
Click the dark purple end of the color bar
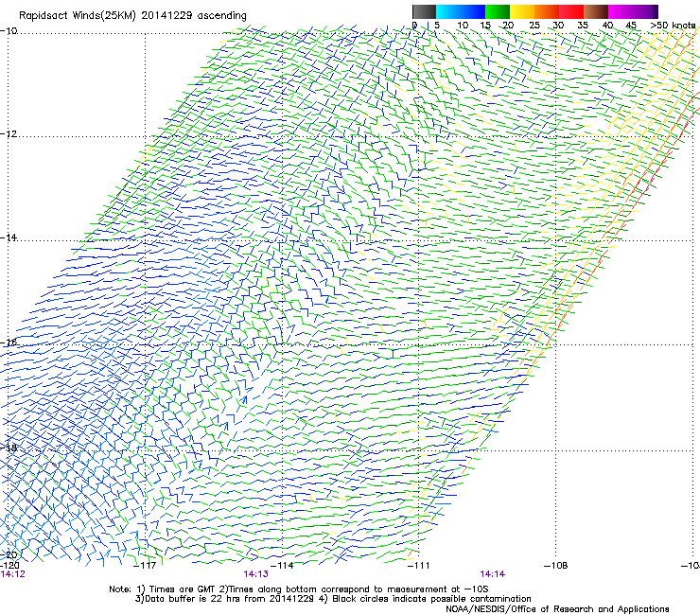tap(654, 11)
